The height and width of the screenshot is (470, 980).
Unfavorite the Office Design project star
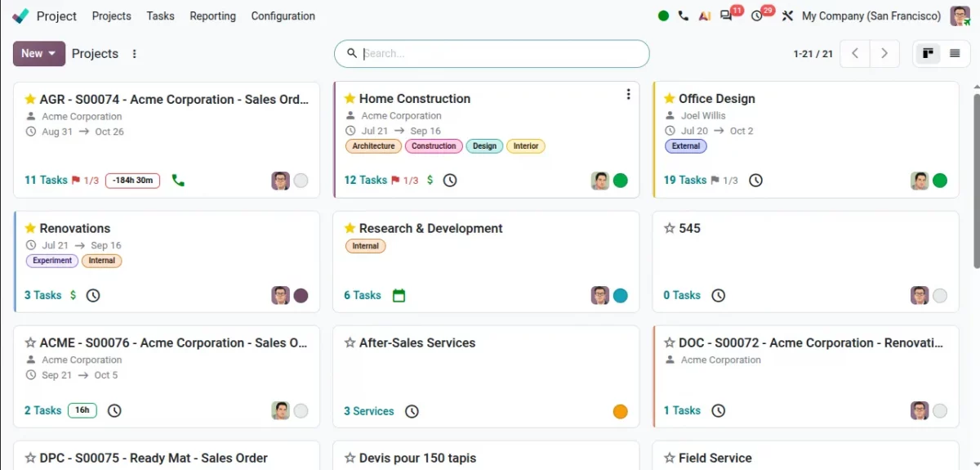click(669, 98)
